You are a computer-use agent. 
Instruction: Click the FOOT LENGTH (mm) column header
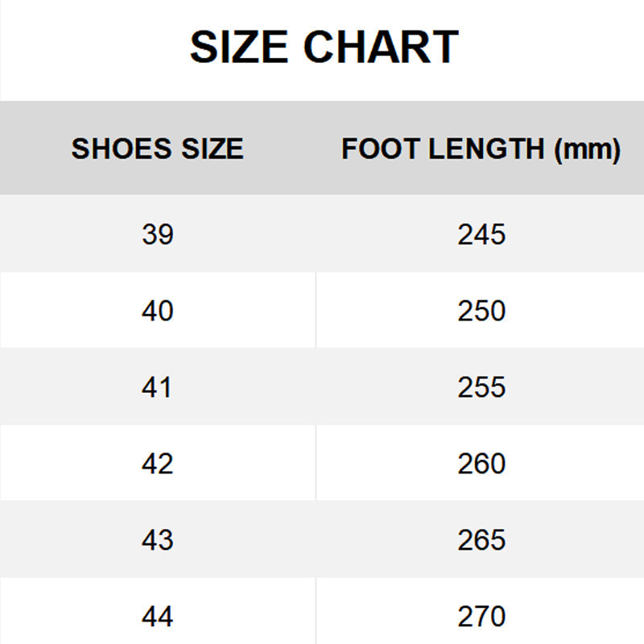coord(481,149)
